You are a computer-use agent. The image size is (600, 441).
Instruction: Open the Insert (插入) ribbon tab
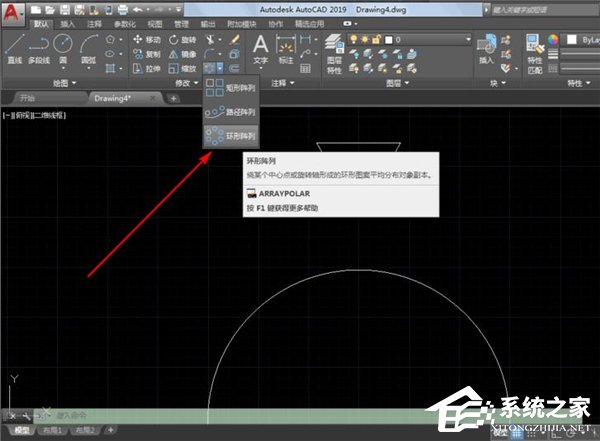tap(67, 21)
